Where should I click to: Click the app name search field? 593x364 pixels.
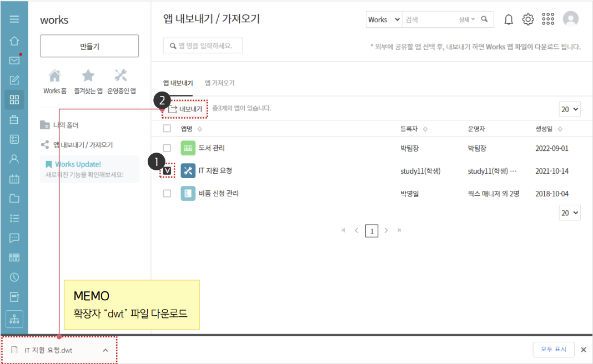pyautogui.click(x=203, y=46)
